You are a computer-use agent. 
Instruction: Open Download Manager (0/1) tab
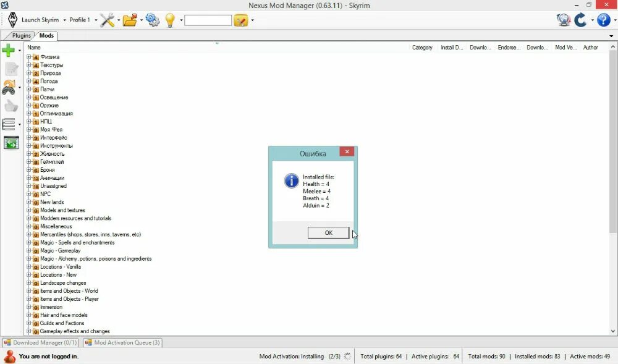[x=41, y=343]
